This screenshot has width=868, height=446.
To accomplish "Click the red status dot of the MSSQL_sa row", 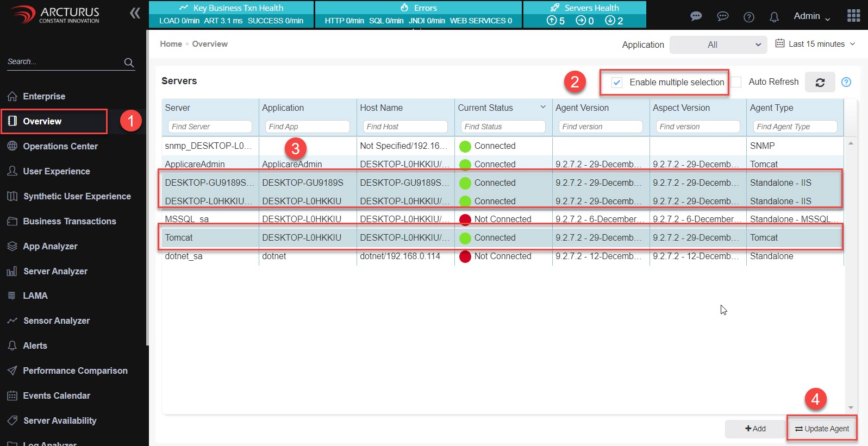I will click(465, 219).
